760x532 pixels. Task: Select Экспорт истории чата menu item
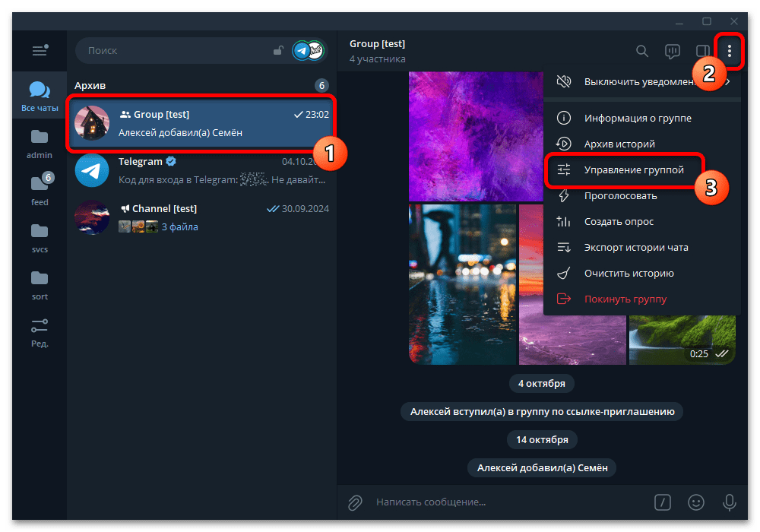(642, 247)
